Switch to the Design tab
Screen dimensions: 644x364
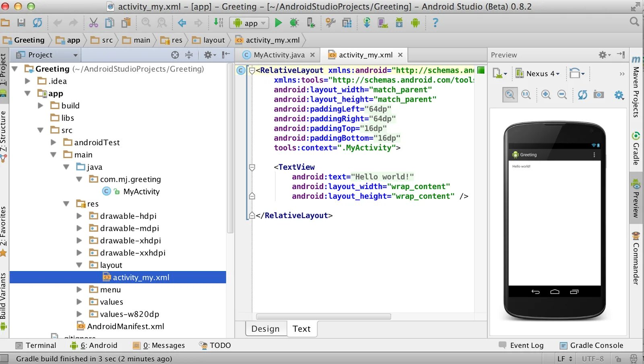point(266,329)
